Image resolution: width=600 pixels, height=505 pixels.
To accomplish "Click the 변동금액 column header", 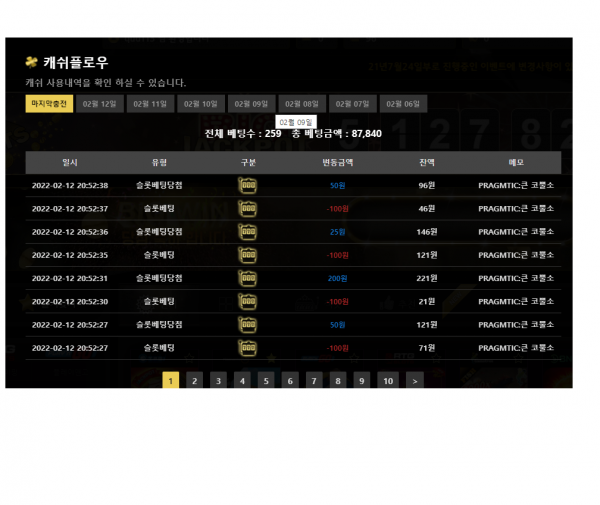I will point(338,163).
